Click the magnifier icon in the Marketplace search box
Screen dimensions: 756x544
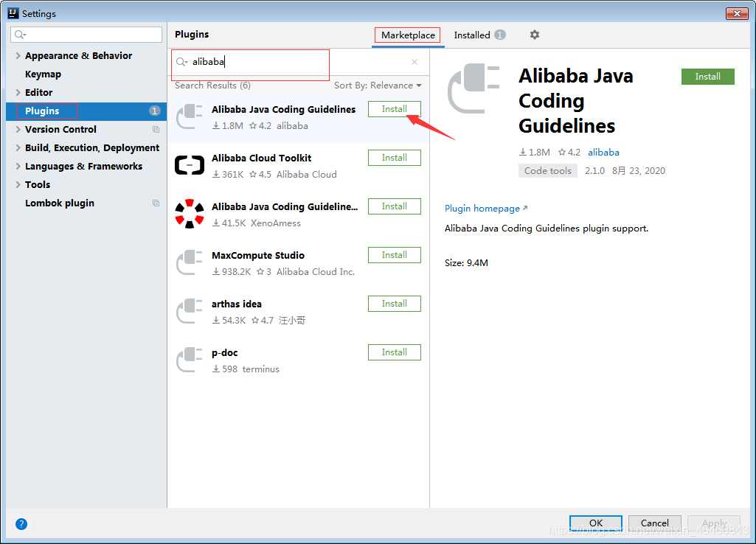(x=183, y=62)
